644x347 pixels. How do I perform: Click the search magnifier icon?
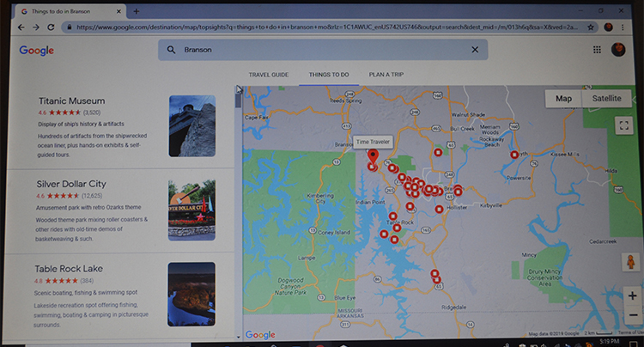click(x=172, y=50)
